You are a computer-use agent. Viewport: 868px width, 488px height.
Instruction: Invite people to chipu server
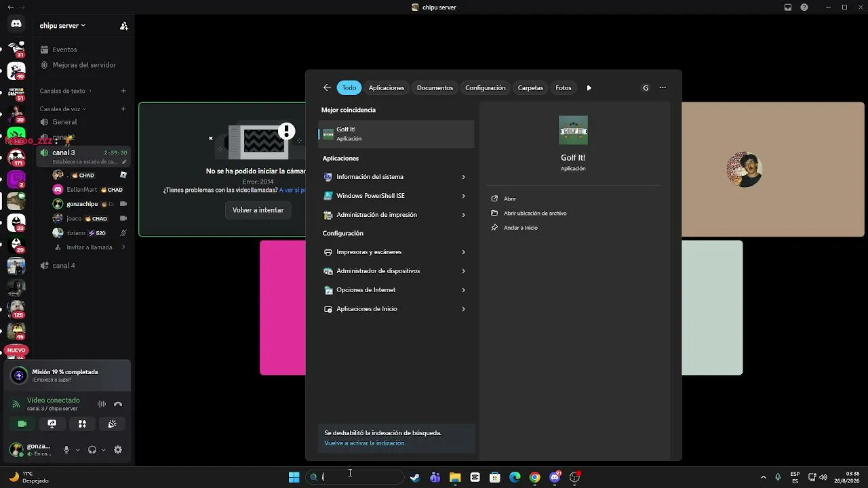[124, 26]
